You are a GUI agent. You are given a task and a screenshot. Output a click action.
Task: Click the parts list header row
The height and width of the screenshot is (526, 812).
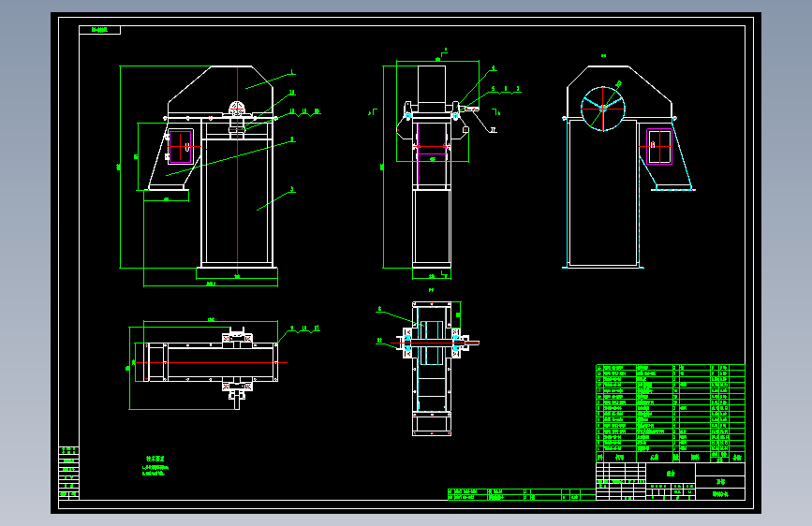click(670, 457)
